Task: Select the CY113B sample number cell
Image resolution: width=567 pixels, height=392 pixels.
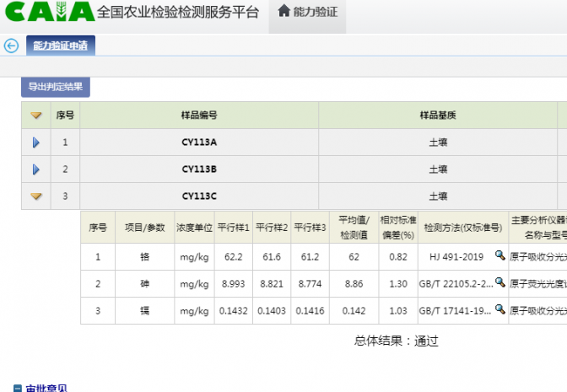Action: [199, 169]
